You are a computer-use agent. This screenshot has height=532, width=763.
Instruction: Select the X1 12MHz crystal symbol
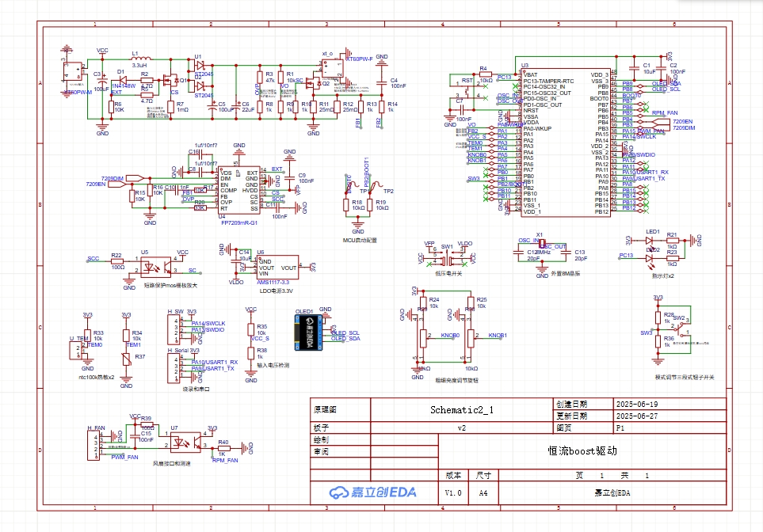pos(540,244)
